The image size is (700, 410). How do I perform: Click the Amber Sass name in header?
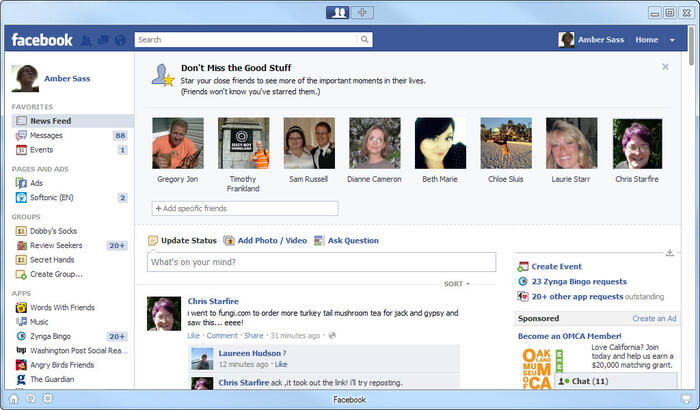coord(601,40)
